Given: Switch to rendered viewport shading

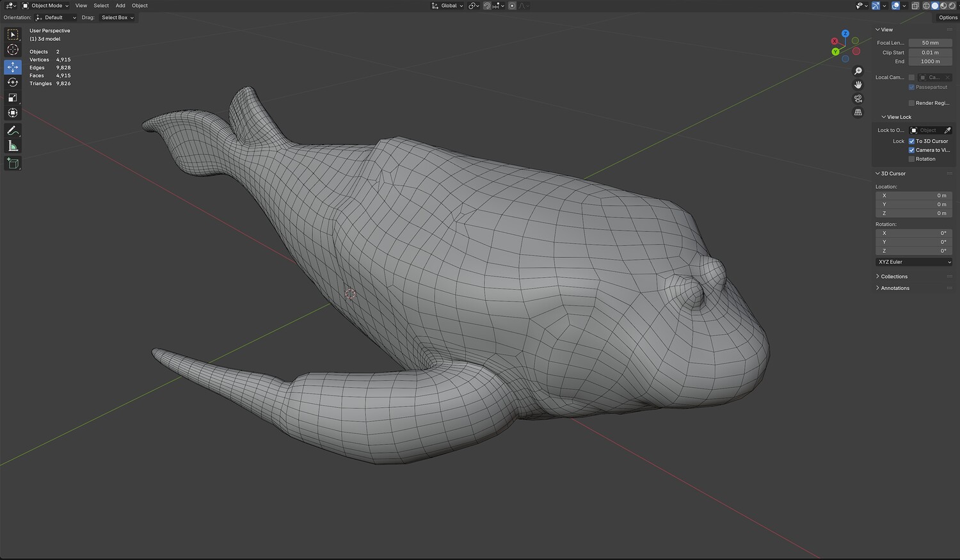Looking at the screenshot, I should [951, 6].
